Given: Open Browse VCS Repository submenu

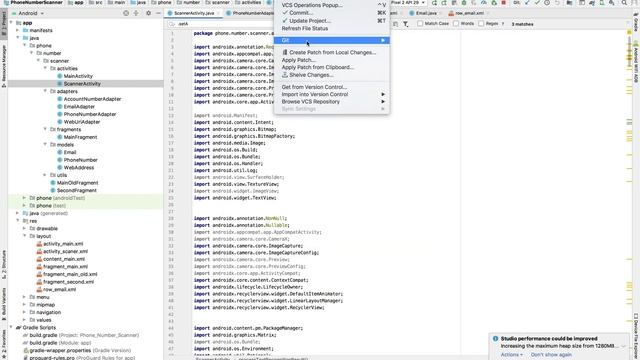Looking at the screenshot, I should 331,101.
